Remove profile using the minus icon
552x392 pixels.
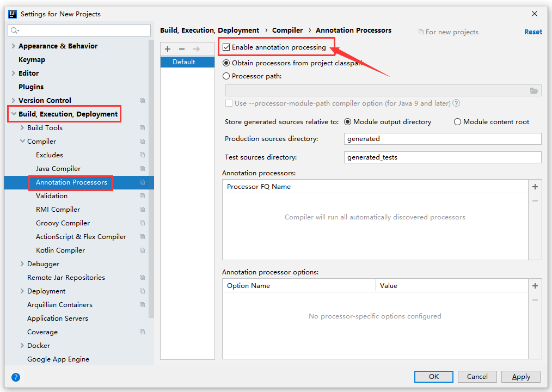point(182,49)
